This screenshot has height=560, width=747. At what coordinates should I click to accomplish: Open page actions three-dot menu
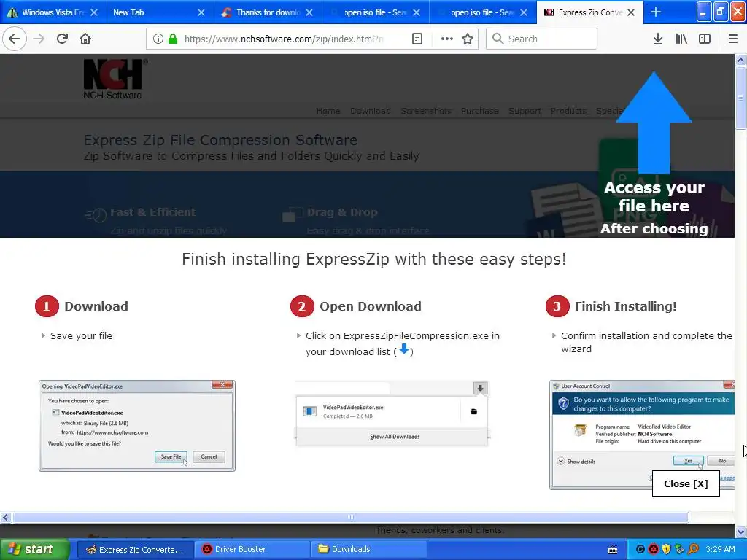tap(447, 39)
